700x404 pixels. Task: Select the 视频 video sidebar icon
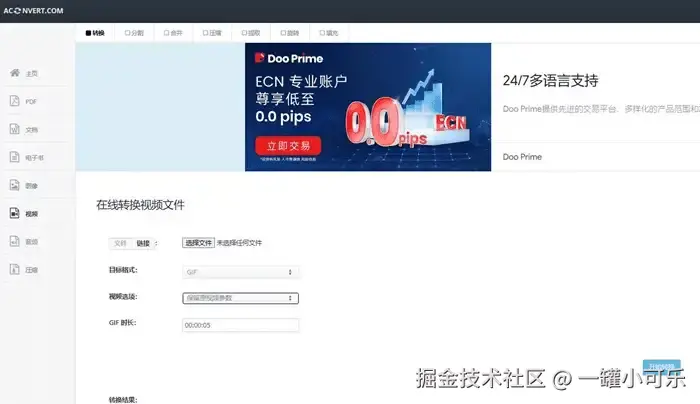click(x=15, y=213)
